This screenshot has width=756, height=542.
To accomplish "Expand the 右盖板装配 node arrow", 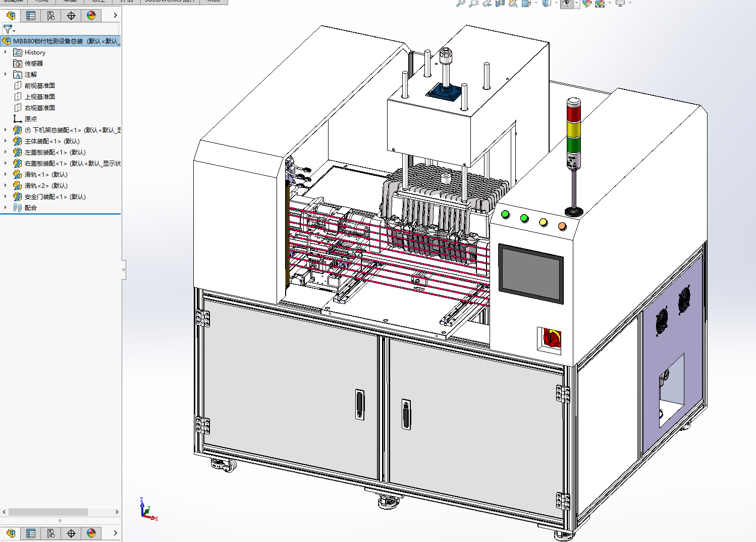I will pyautogui.click(x=6, y=163).
